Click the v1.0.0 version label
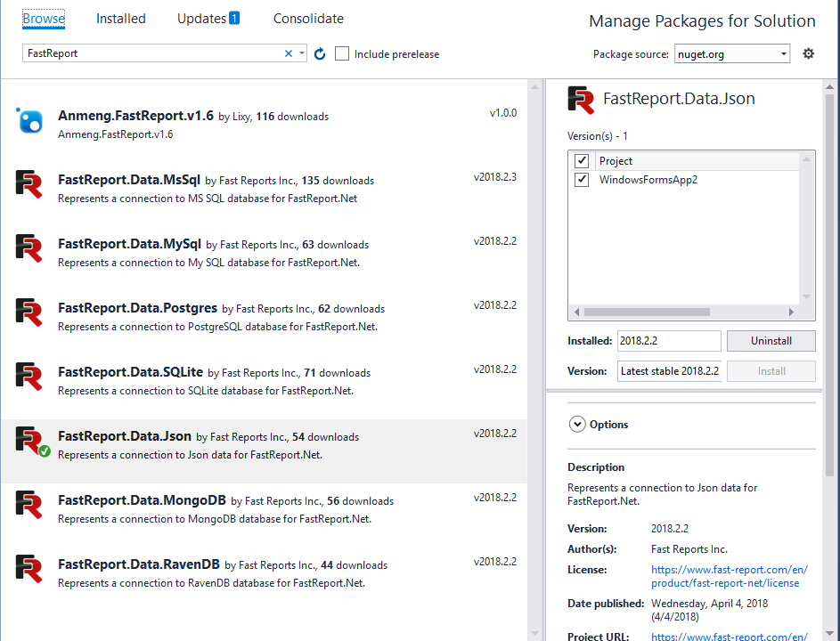Image resolution: width=840 pixels, height=641 pixels. 503,113
